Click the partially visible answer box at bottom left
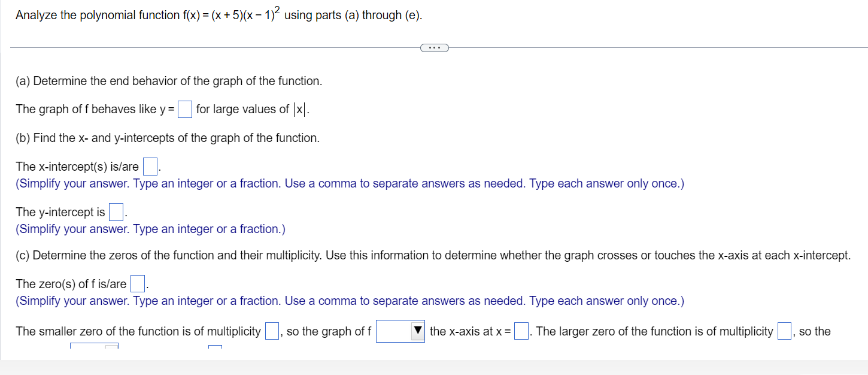This screenshot has width=868, height=375. pyautogui.click(x=93, y=347)
